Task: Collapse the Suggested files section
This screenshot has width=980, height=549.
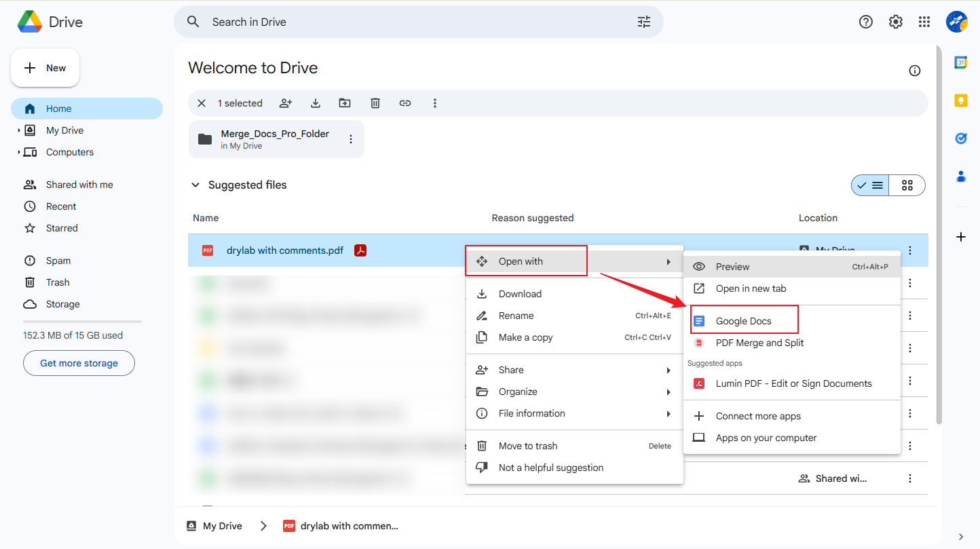Action: (x=195, y=185)
